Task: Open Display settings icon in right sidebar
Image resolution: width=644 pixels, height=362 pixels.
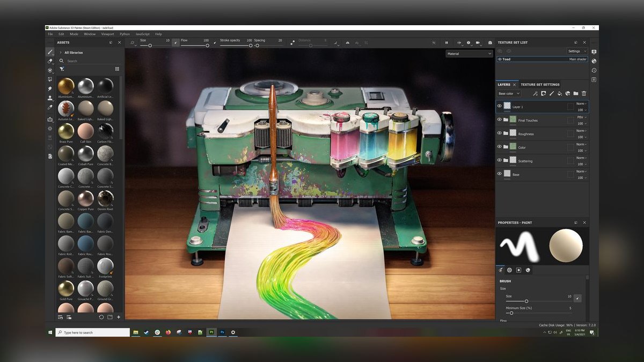Action: click(x=594, y=51)
